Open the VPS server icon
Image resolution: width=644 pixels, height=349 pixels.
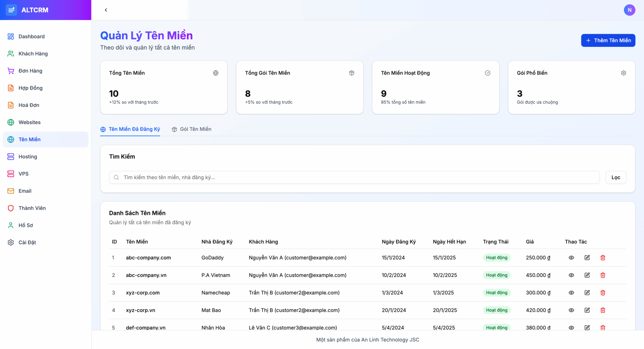pos(10,174)
